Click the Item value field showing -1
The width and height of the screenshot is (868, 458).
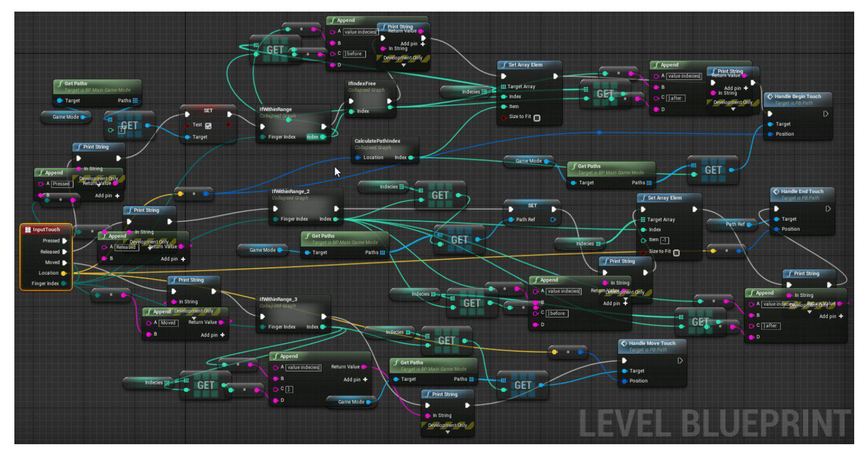664,240
